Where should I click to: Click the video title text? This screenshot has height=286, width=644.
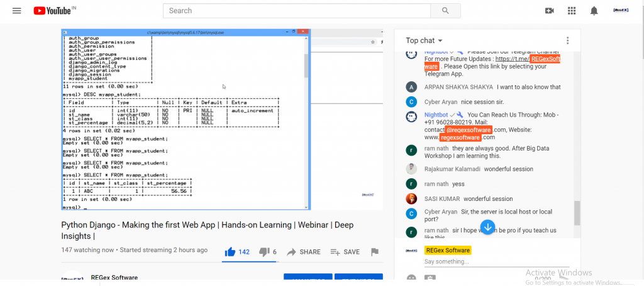208,231
